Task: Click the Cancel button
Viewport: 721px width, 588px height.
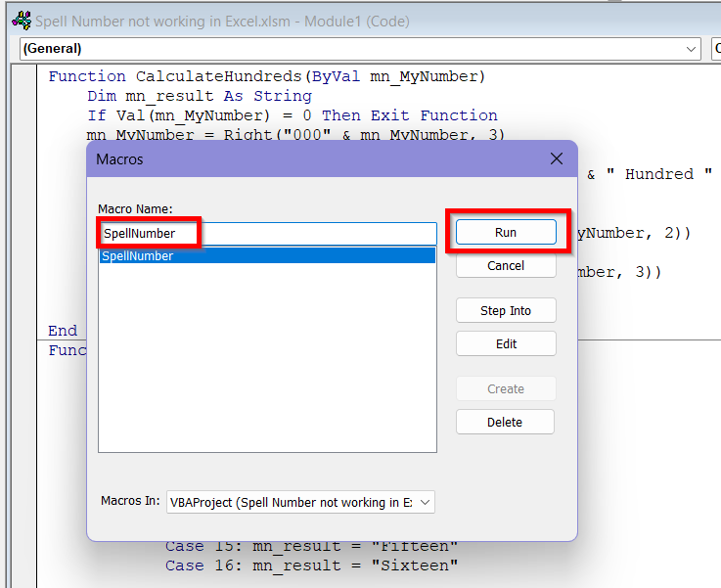Action: [x=506, y=266]
